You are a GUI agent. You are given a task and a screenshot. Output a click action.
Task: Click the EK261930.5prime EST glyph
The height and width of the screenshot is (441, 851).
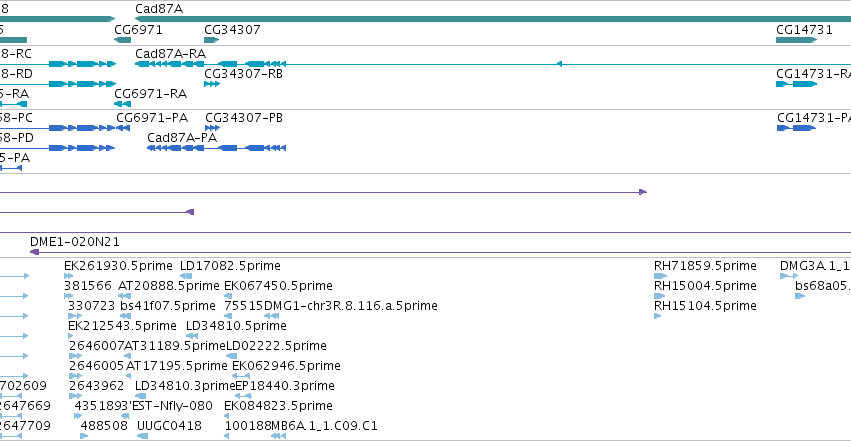[68, 276]
